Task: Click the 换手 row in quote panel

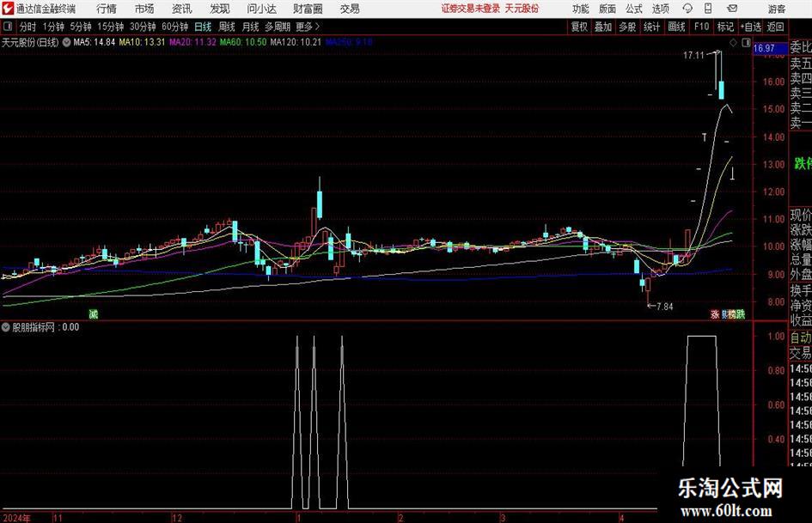Action: [x=801, y=290]
